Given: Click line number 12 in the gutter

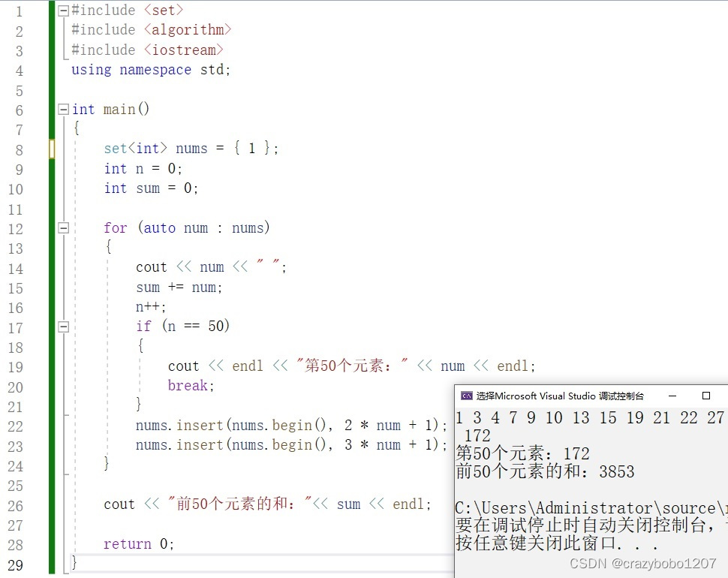Looking at the screenshot, I should click(16, 227).
